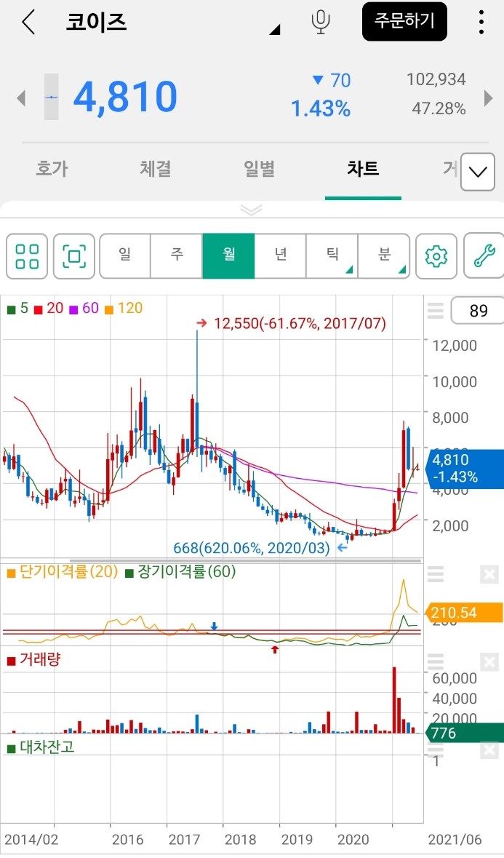Edit the candle count field showing 89

coord(477,311)
